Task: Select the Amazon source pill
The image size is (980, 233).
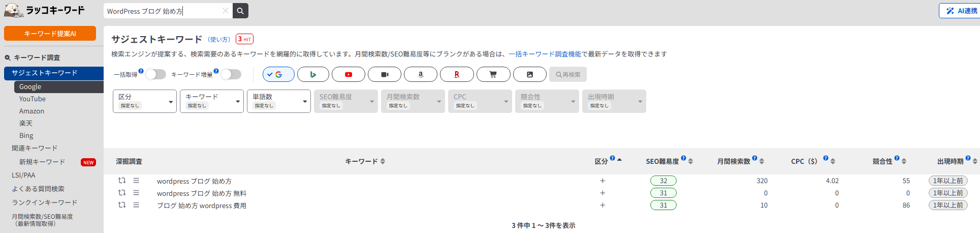Action: click(x=421, y=74)
